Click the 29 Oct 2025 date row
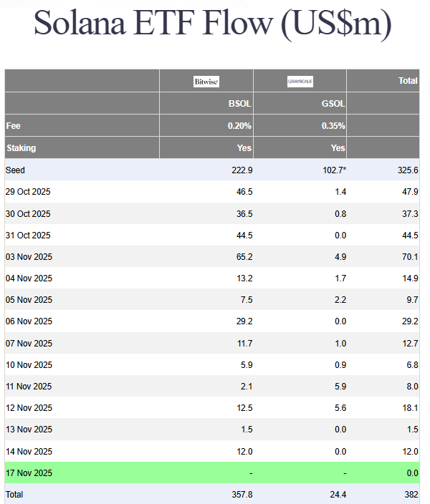The width and height of the screenshot is (430, 504). (x=28, y=192)
